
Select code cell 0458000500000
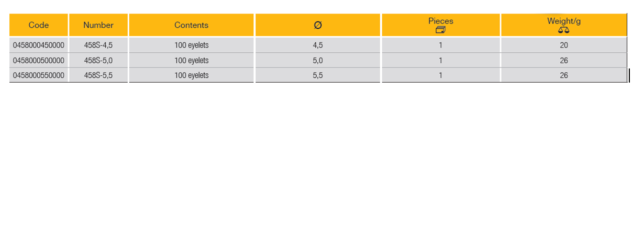click(x=39, y=61)
